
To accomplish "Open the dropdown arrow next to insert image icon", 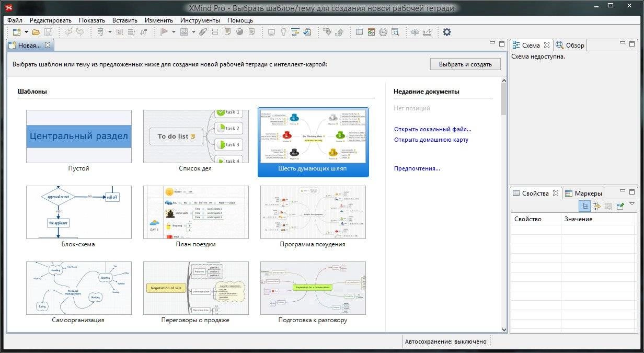I will click(x=193, y=32).
